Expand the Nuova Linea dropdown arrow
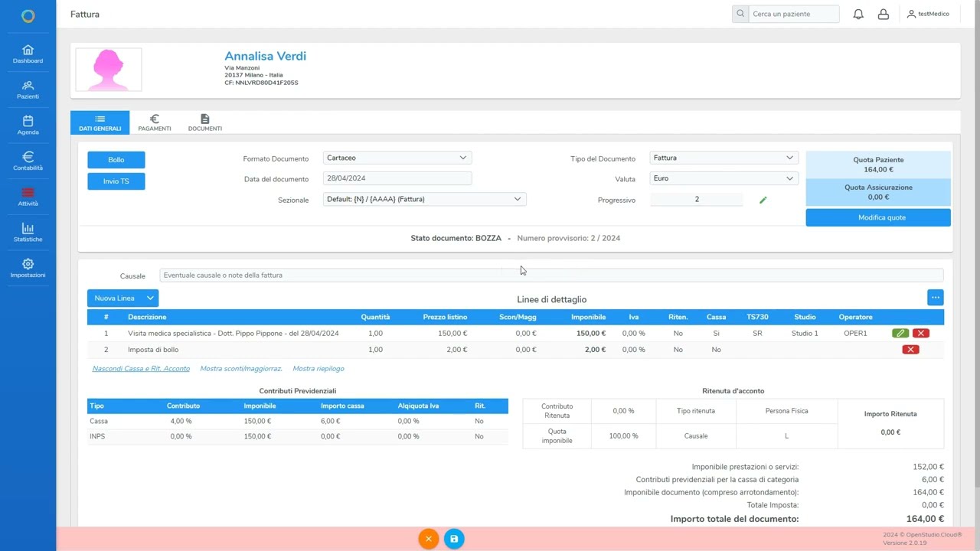The image size is (980, 551). pyautogui.click(x=150, y=298)
